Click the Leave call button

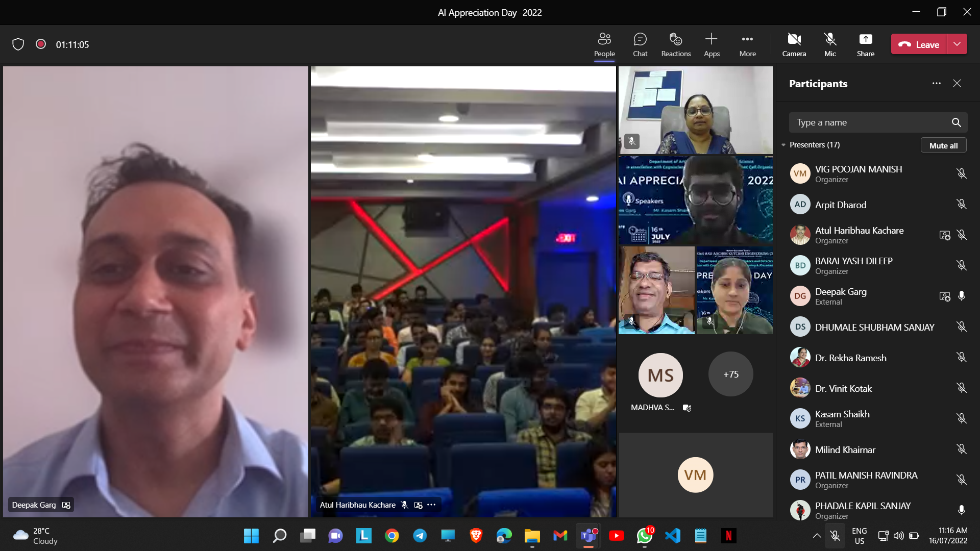919,44
